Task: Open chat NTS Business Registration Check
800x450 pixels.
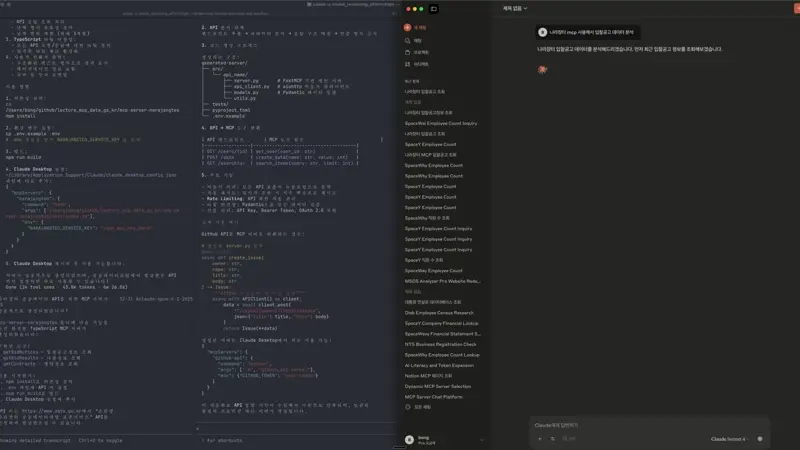Action: 440,344
